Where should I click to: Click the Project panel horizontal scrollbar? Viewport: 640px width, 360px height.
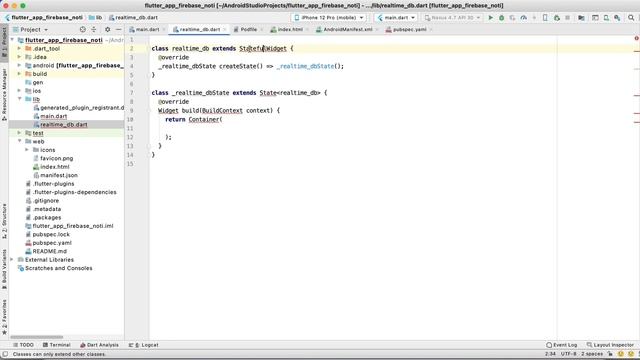point(37,337)
